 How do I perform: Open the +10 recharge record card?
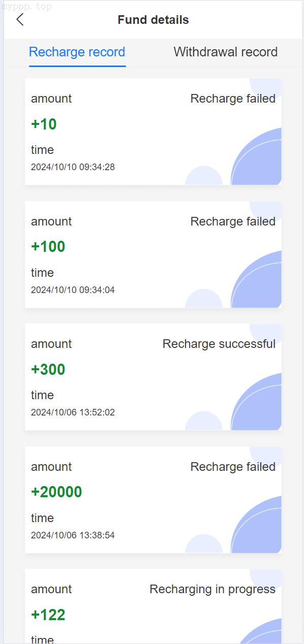point(153,132)
